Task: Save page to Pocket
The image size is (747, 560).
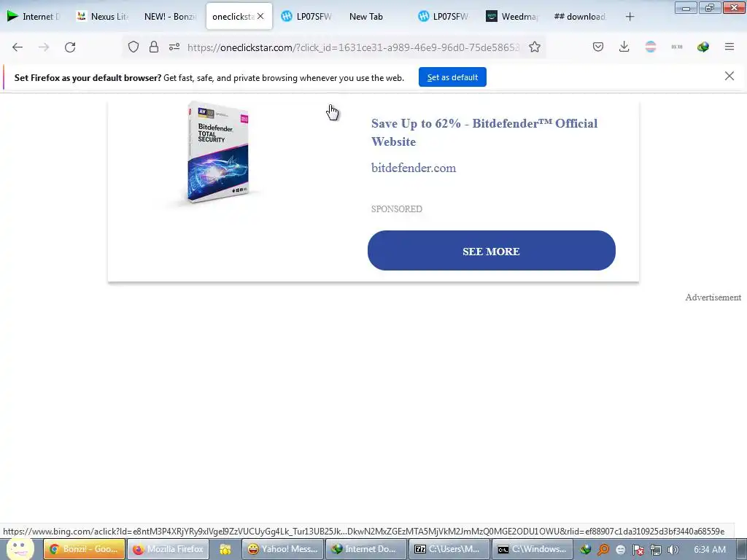Action: pyautogui.click(x=598, y=47)
